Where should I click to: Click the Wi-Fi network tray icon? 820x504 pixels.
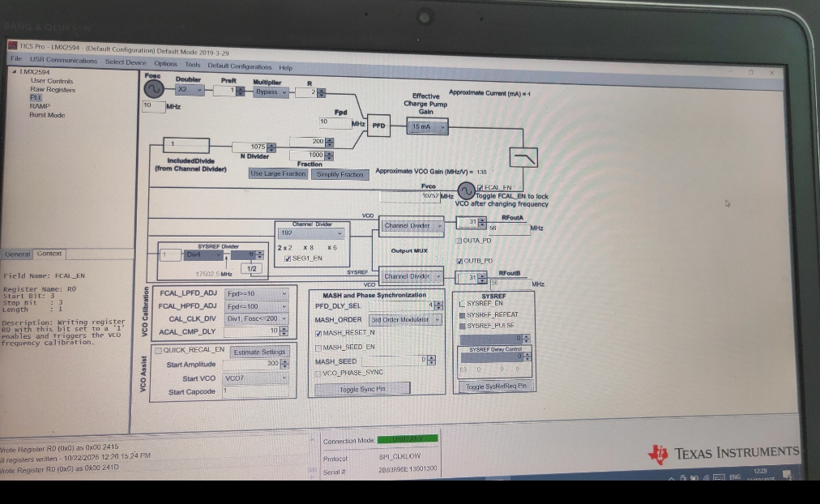(706, 476)
